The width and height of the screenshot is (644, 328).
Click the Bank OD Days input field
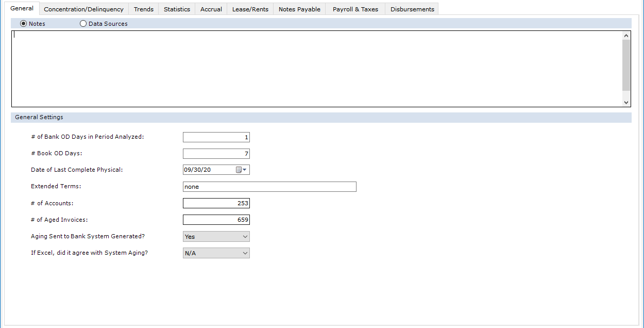coord(216,137)
